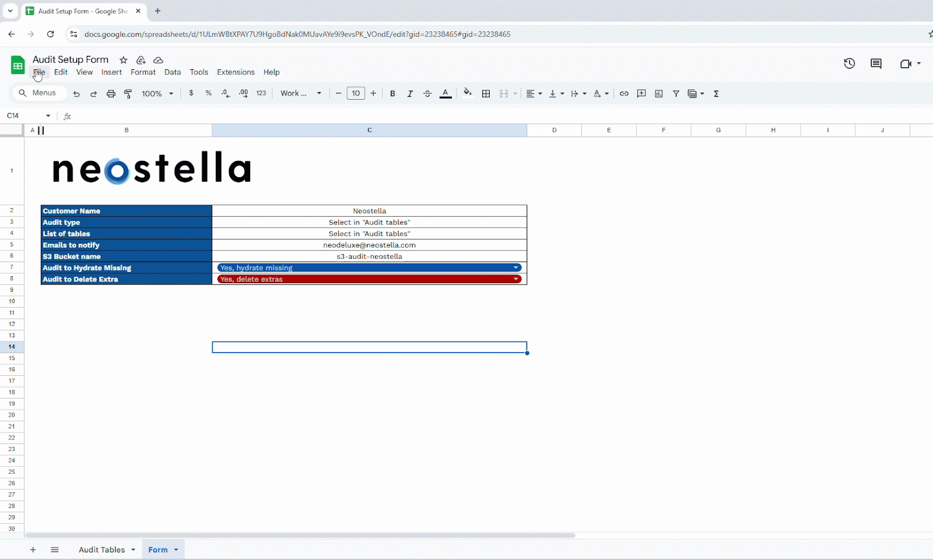Open the zoom 100% dropdown
The height and width of the screenshot is (560, 933).
point(157,94)
